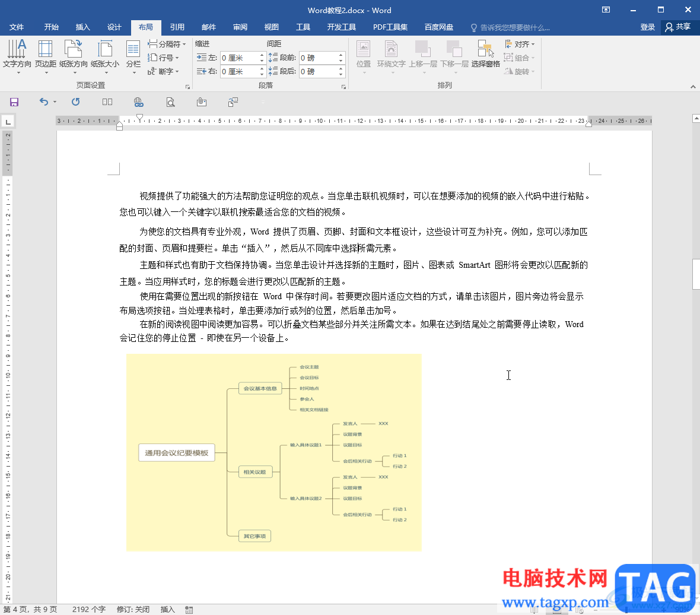The height and width of the screenshot is (615, 700).
Task: Open the PDF工具集 tab
Action: click(390, 27)
